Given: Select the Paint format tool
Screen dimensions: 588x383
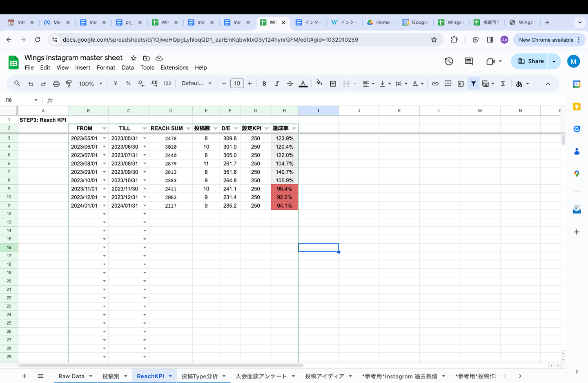Looking at the screenshot, I should pos(69,84).
